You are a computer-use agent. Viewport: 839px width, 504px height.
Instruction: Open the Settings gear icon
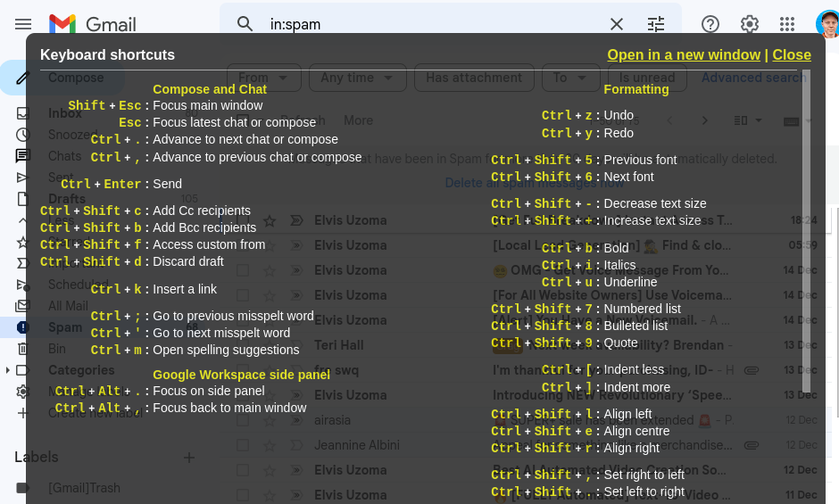point(749,24)
